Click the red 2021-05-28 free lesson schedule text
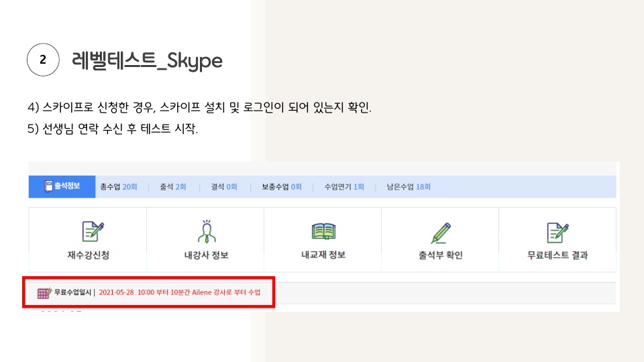The width and height of the screenshot is (644, 362). coord(180,293)
